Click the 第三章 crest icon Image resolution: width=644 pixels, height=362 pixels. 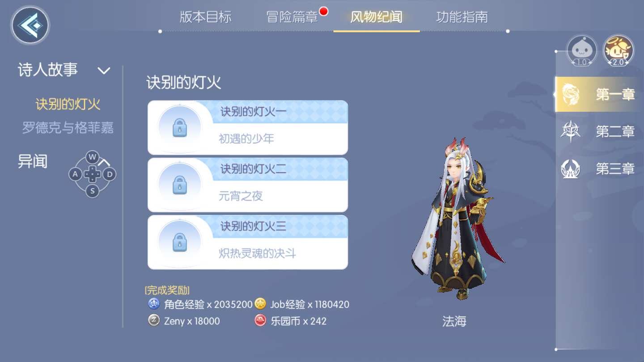pyautogui.click(x=571, y=169)
